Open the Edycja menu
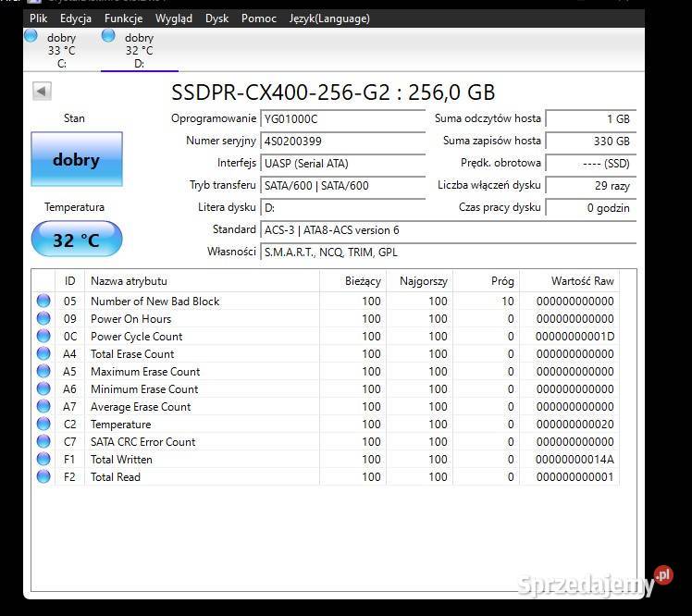 click(x=76, y=18)
